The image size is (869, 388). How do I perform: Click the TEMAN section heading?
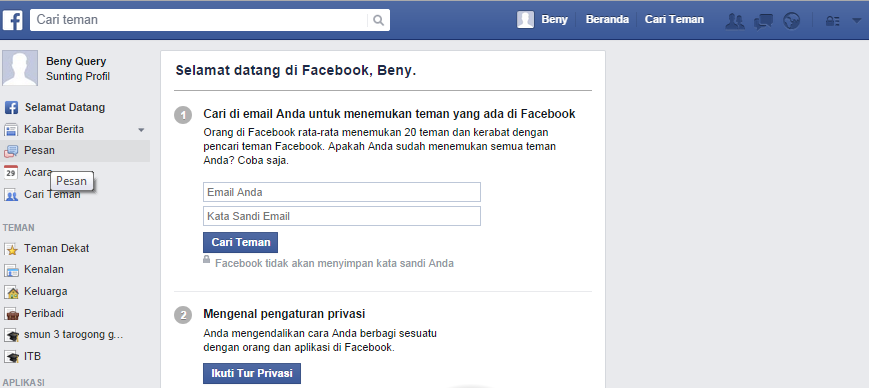[x=19, y=228]
